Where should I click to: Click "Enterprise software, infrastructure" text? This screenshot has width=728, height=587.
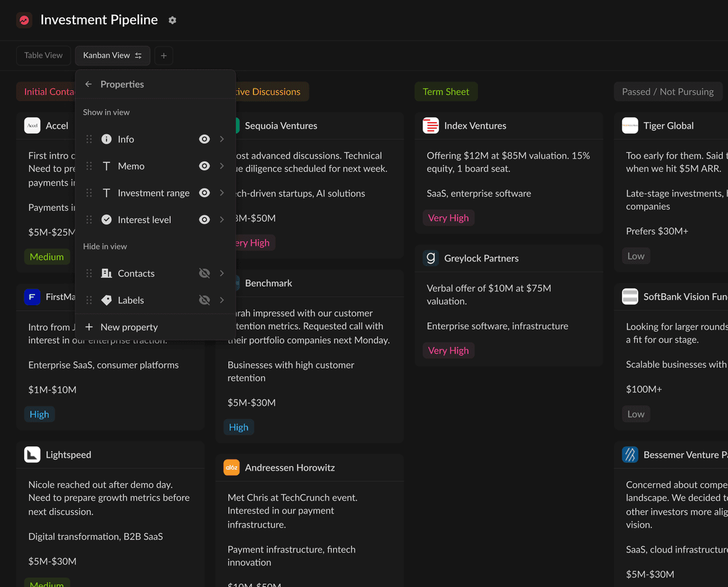pos(497,326)
